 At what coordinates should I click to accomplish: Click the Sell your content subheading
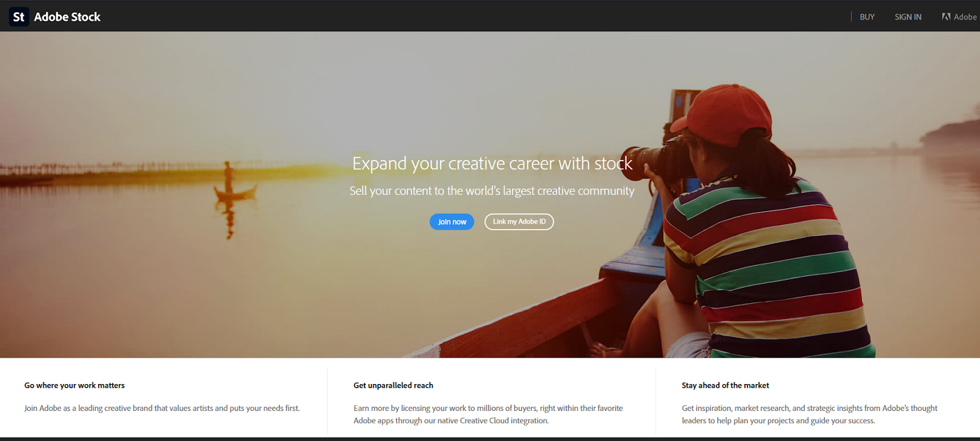(x=492, y=191)
